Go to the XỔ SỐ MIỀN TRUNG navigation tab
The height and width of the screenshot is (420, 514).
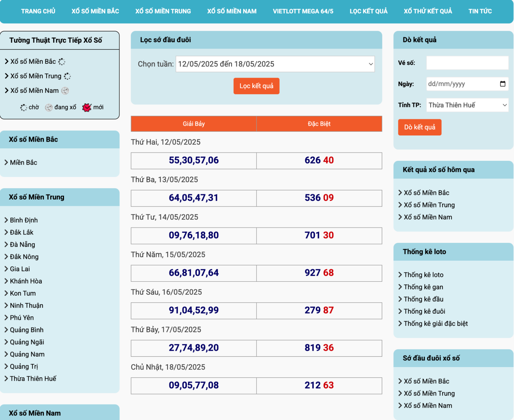pyautogui.click(x=163, y=11)
